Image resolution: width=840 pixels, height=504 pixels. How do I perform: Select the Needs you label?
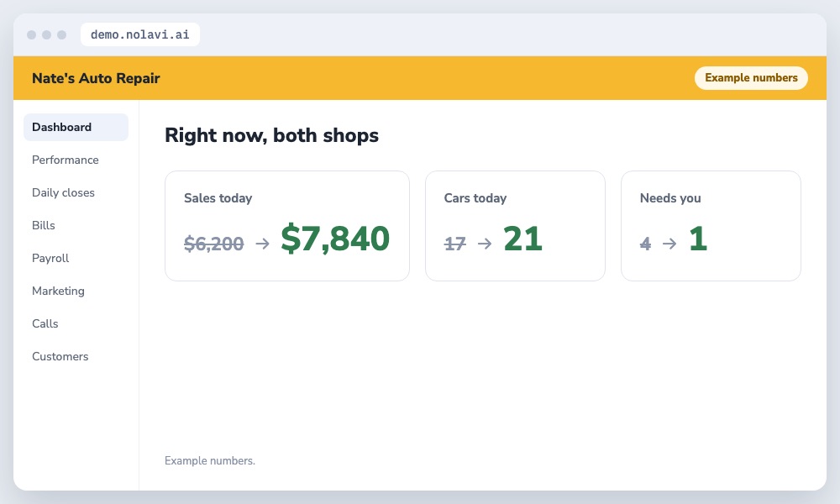pos(670,197)
